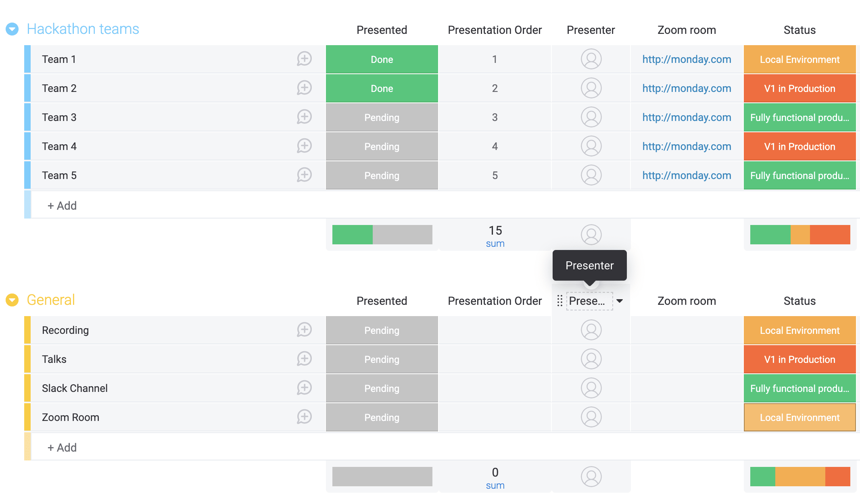Click Presented progress bar in Hackathon teams summary
The image size is (860, 504).
pyautogui.click(x=382, y=235)
